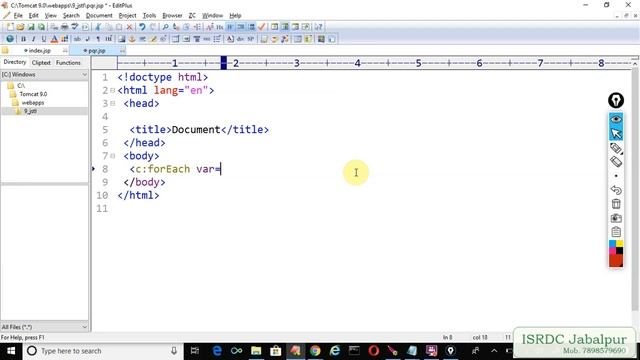
Task: Click the trash can clear annotations icon
Action: tap(616, 204)
